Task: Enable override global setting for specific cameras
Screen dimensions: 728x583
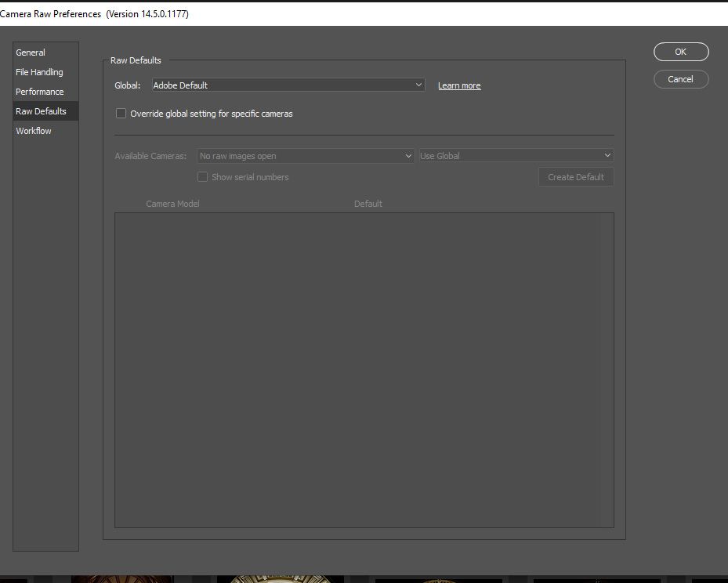Action: pos(121,113)
